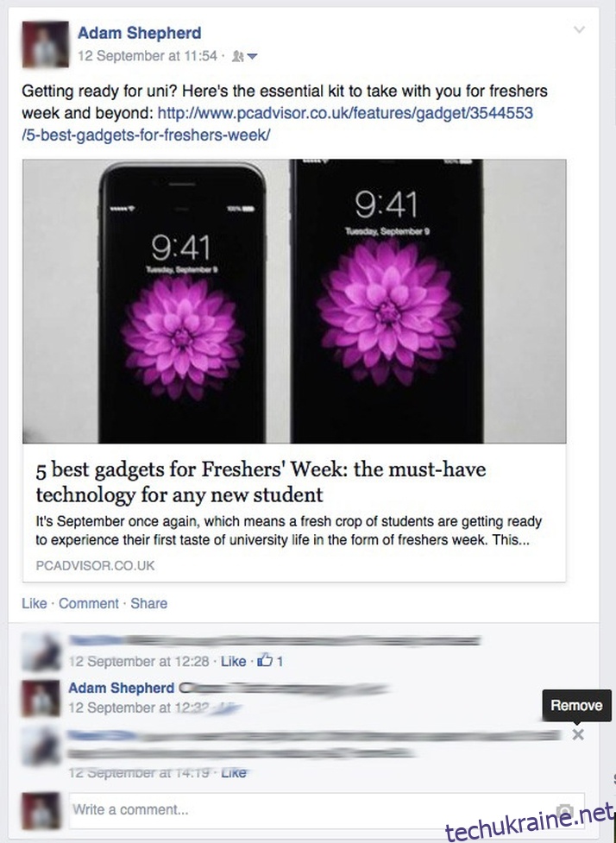Open the iPhone preview image

click(294, 301)
